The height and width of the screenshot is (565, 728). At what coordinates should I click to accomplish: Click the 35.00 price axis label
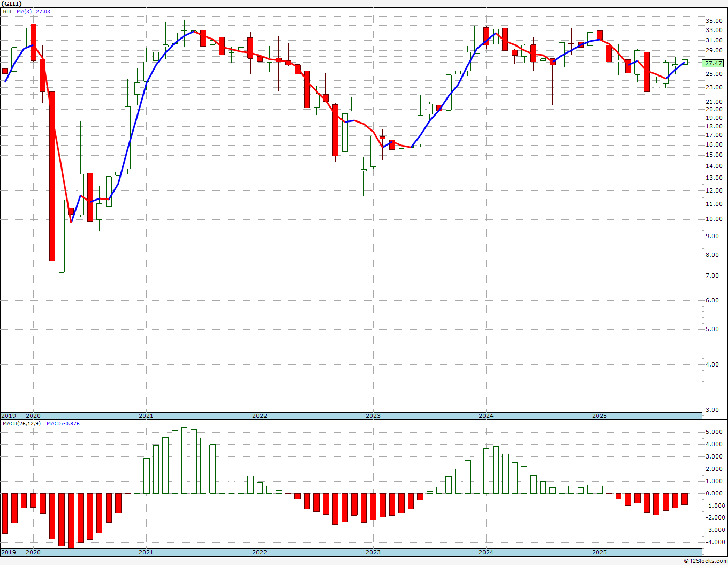tap(714, 21)
